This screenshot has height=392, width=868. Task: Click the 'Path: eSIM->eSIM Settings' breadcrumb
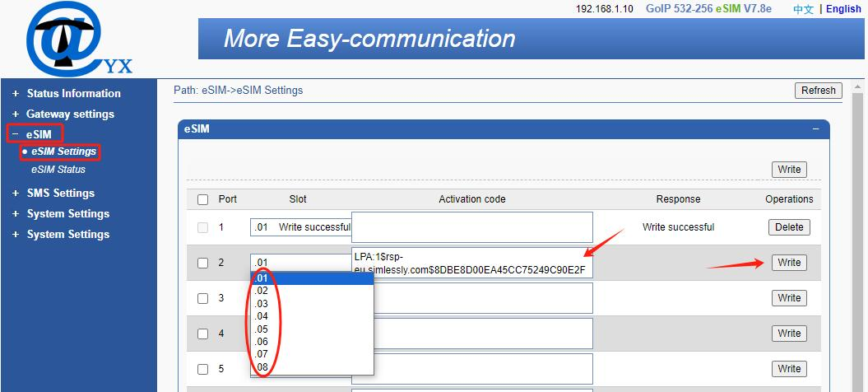click(238, 90)
